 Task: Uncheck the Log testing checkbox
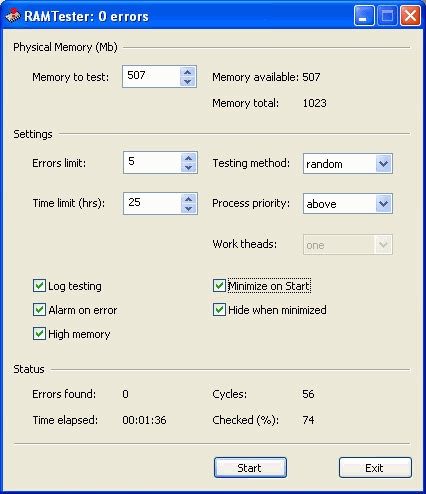pos(39,286)
